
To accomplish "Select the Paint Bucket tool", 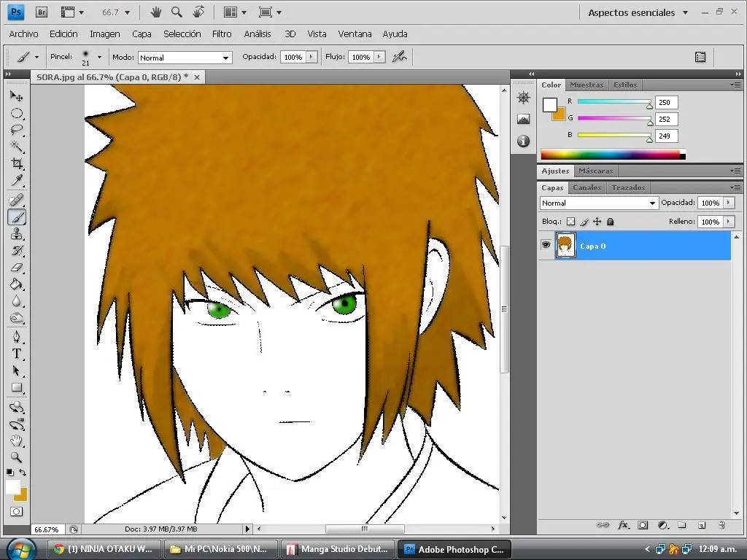I will pos(17,284).
